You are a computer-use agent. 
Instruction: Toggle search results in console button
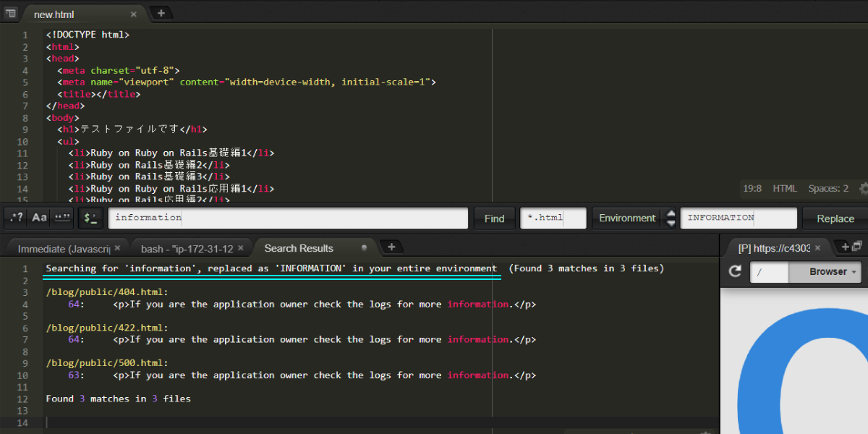point(91,218)
